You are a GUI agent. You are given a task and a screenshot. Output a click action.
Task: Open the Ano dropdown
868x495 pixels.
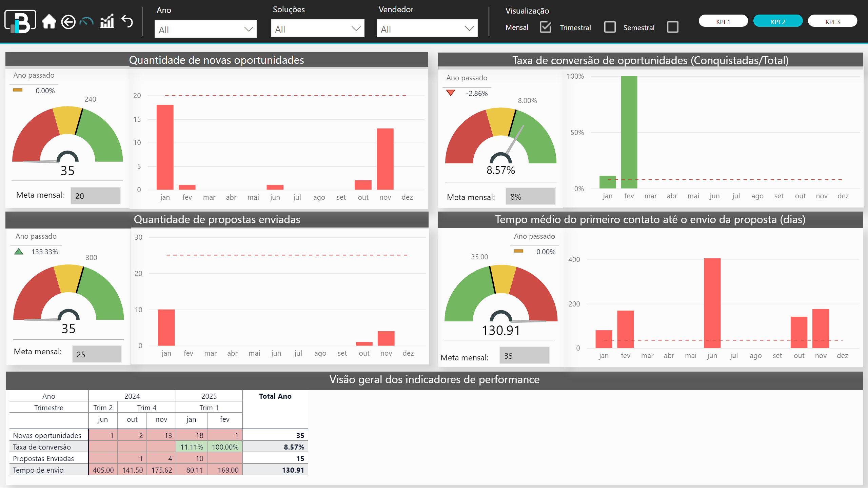point(205,29)
